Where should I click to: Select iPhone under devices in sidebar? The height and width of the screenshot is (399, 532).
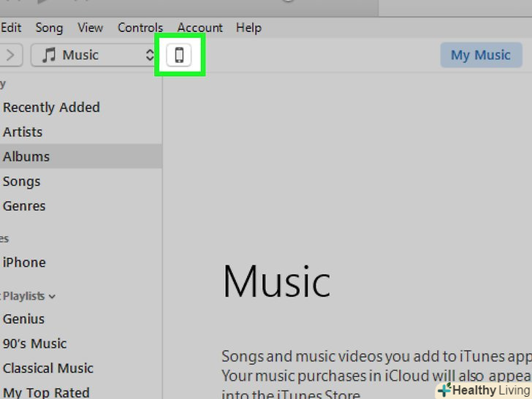click(24, 262)
